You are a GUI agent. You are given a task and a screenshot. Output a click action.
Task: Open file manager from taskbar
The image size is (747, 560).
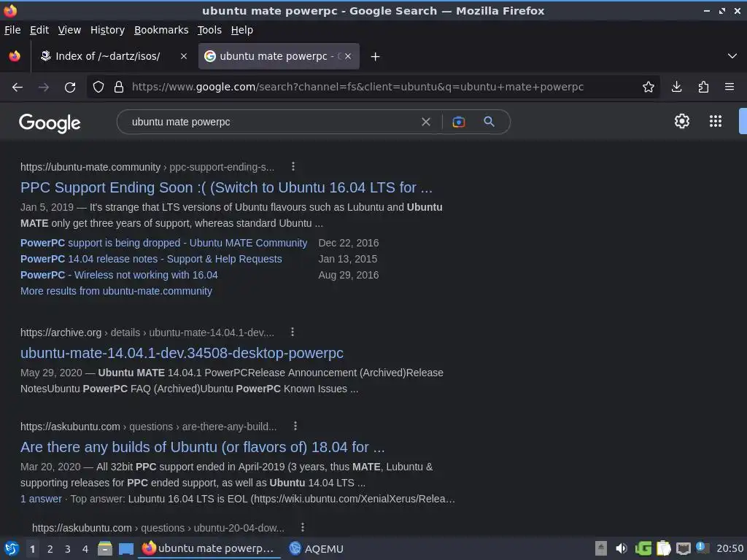pyautogui.click(x=105, y=548)
